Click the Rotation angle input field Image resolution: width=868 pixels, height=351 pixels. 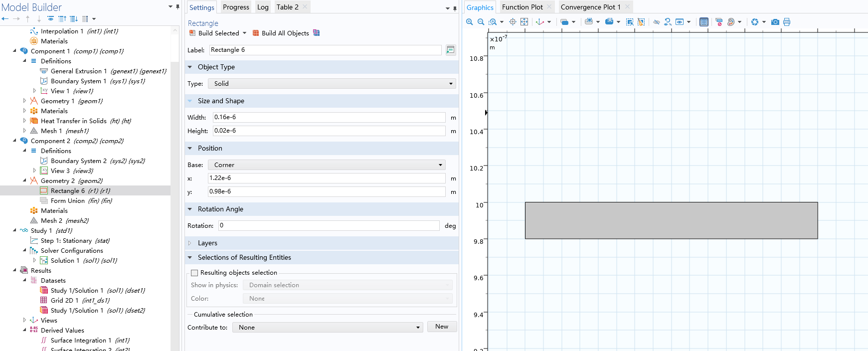(329, 225)
